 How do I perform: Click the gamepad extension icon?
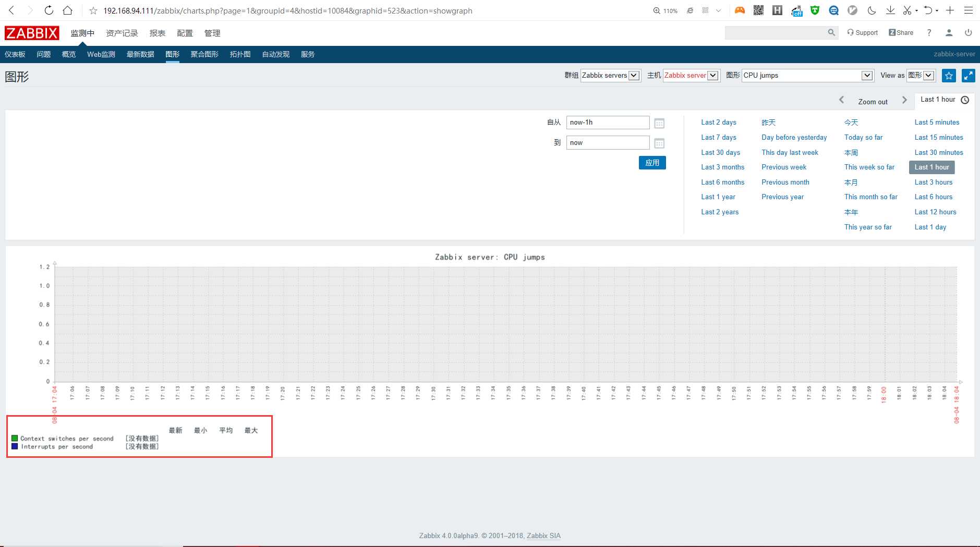[x=740, y=10]
